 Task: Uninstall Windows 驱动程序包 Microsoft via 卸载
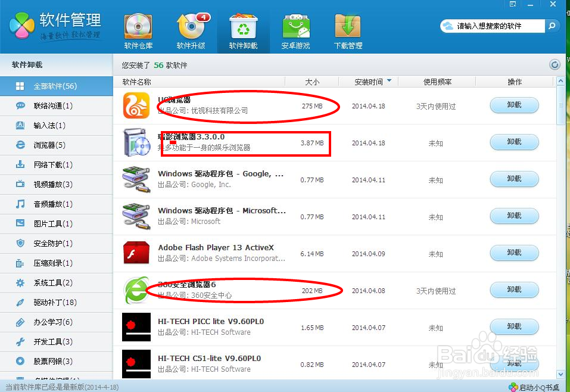514,216
